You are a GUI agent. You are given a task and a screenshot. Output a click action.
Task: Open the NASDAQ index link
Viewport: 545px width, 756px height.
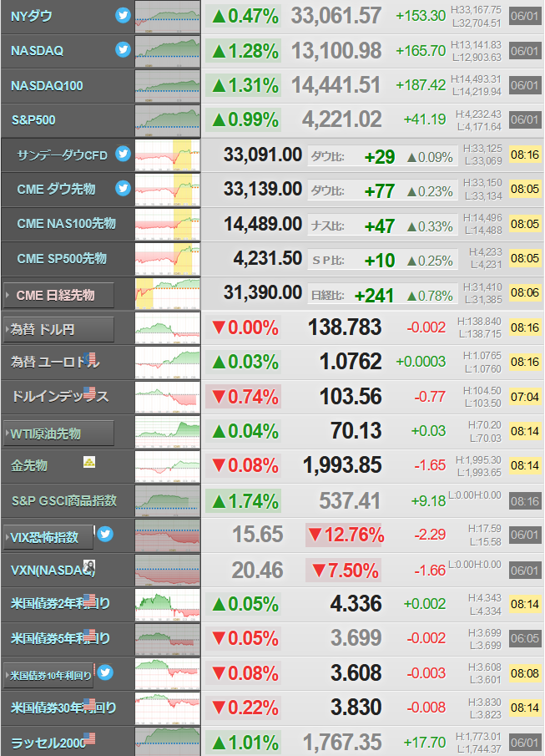tap(37, 51)
